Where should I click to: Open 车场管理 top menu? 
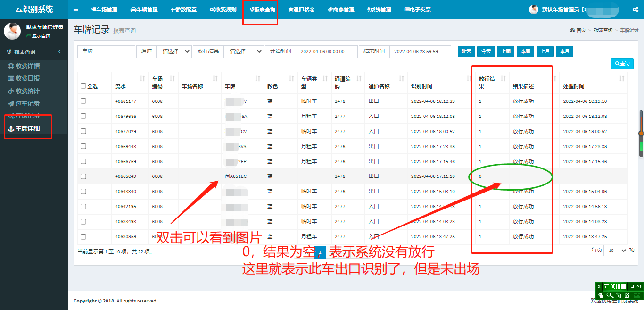coord(104,9)
